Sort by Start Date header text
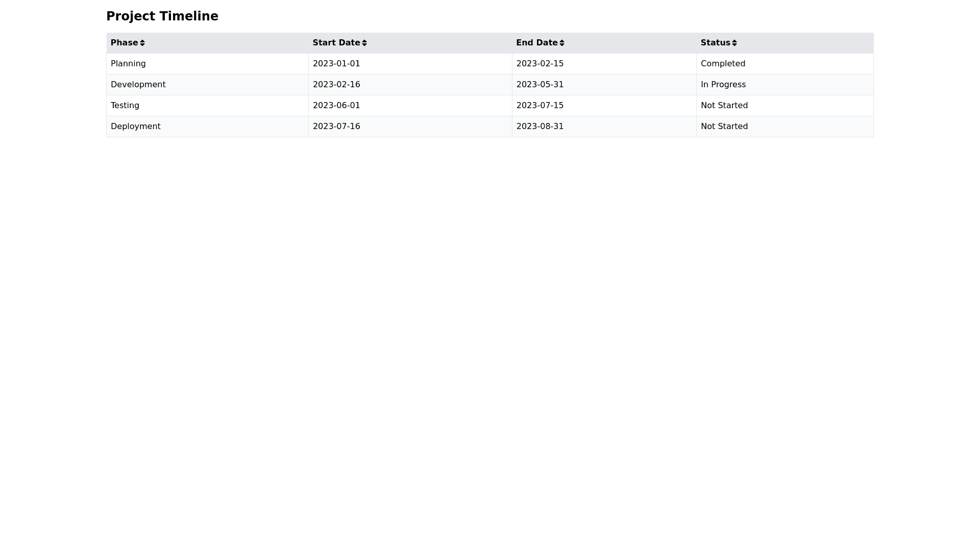This screenshot has height=551, width=980. click(x=336, y=43)
